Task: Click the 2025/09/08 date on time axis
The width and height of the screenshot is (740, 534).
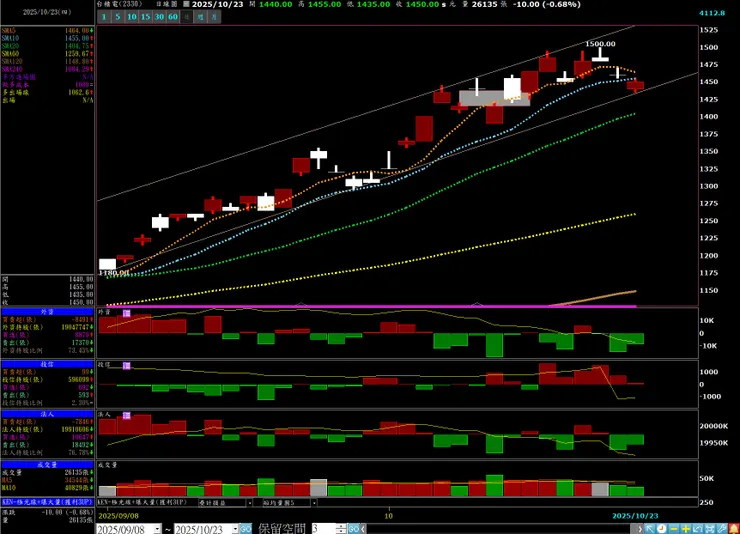Action: 118,516
